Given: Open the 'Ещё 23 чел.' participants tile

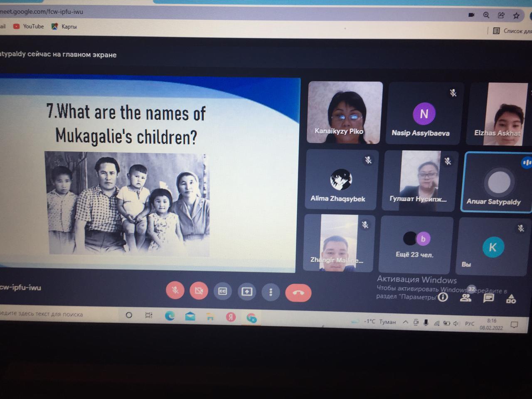Looking at the screenshot, I should coord(415,244).
